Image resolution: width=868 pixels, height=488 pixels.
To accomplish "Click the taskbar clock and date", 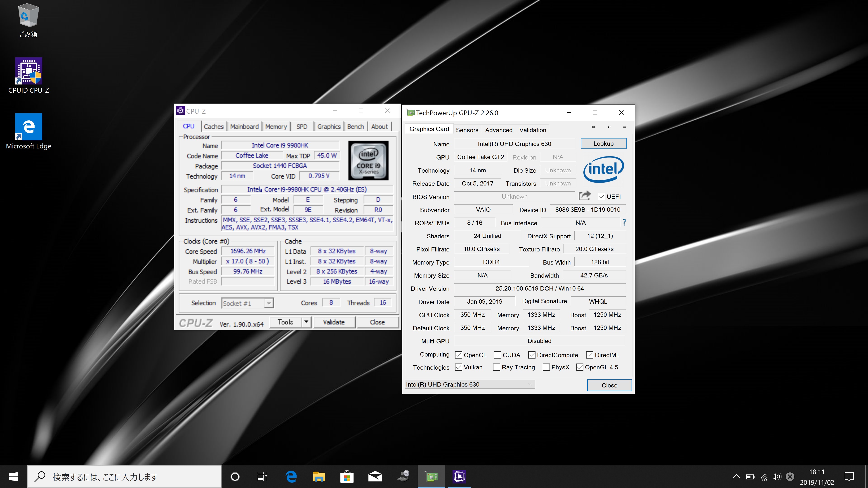I will click(x=817, y=477).
